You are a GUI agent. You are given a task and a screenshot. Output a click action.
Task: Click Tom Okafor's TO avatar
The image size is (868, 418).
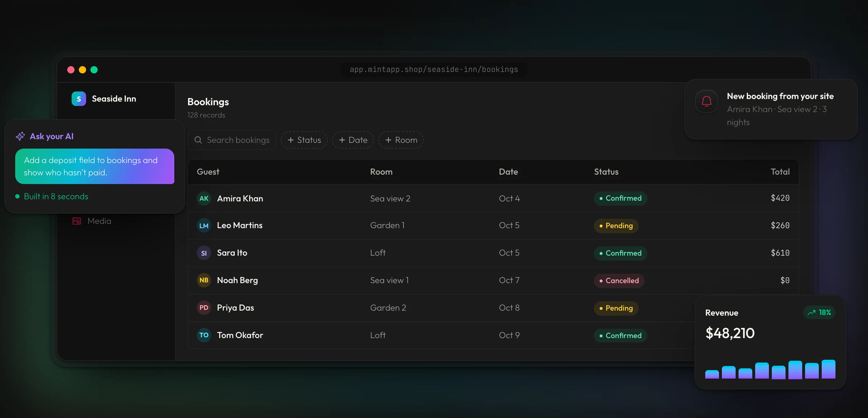tap(204, 335)
